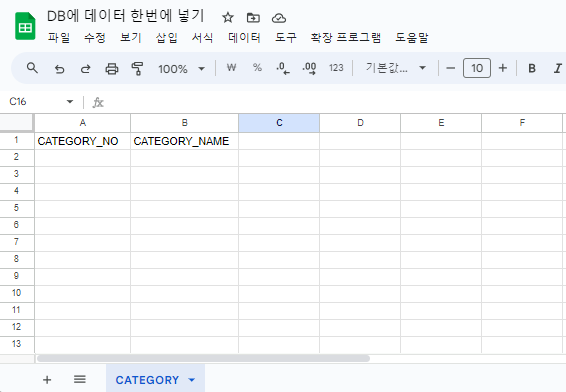Screen dimensions: 566x392
Task: Open the 도구 menu
Action: coord(286,38)
